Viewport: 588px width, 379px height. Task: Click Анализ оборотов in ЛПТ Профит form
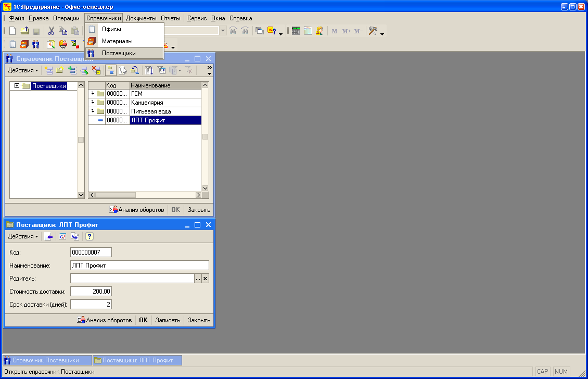(x=105, y=320)
